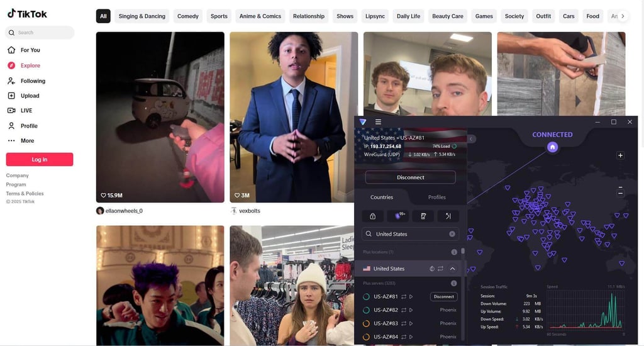Switch to the Countries tab
This screenshot has width=644, height=346.
(x=382, y=198)
